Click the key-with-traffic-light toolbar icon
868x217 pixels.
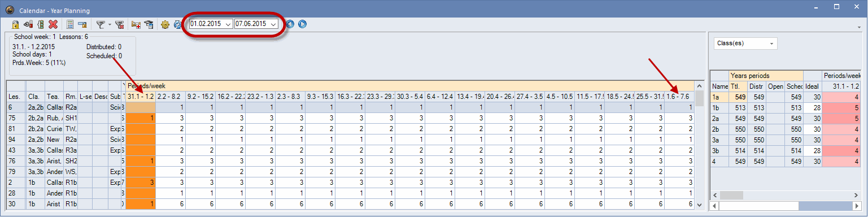(x=28, y=24)
